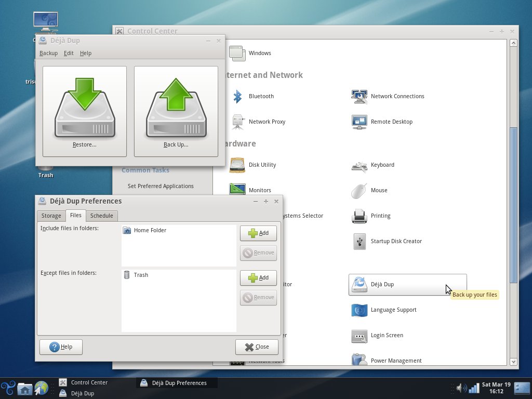
Task: Click the volume icon in system tray
Action: [461, 388]
